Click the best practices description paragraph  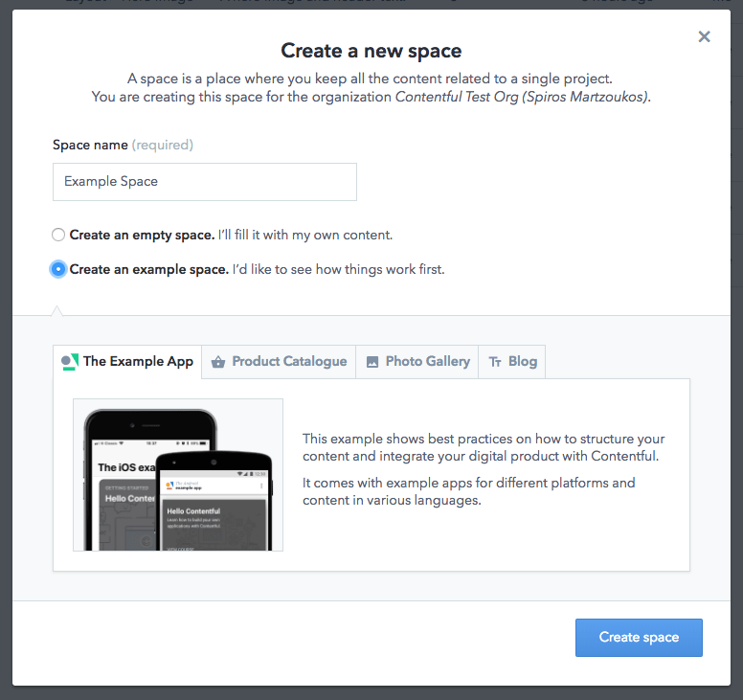[x=483, y=447]
